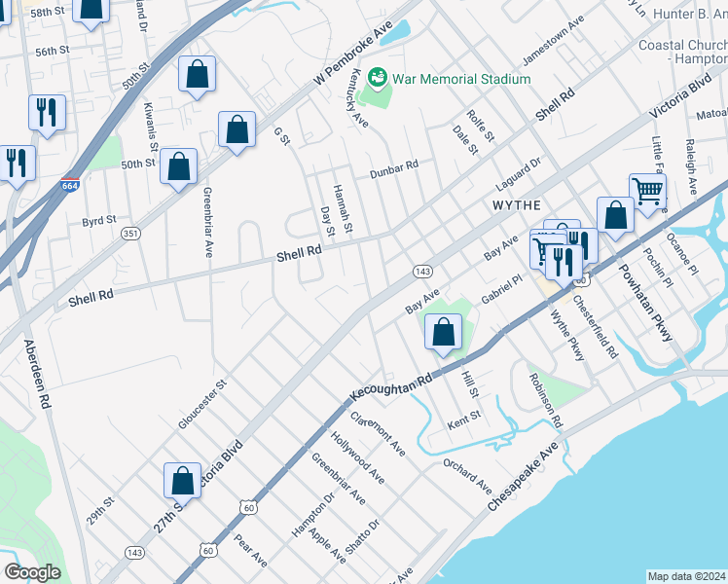This screenshot has height=584, width=728.
Task: Click the Shatto Dr label
Action: pos(363,536)
